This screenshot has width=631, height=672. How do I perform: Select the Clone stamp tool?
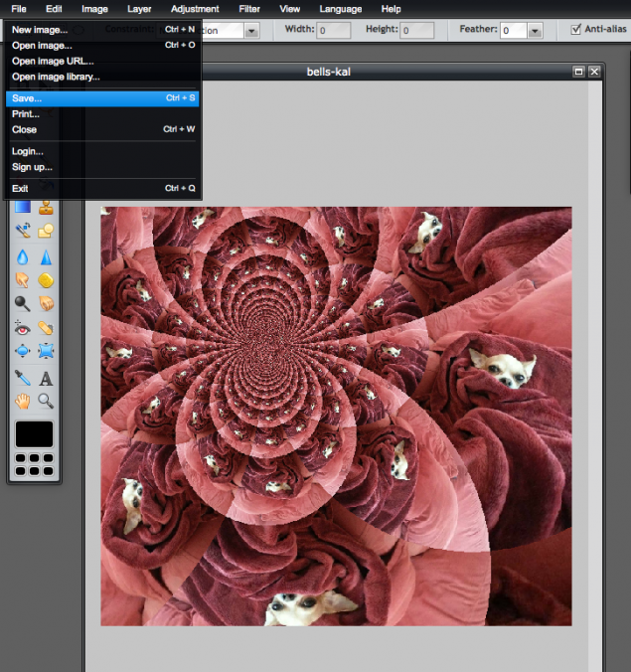click(x=46, y=208)
